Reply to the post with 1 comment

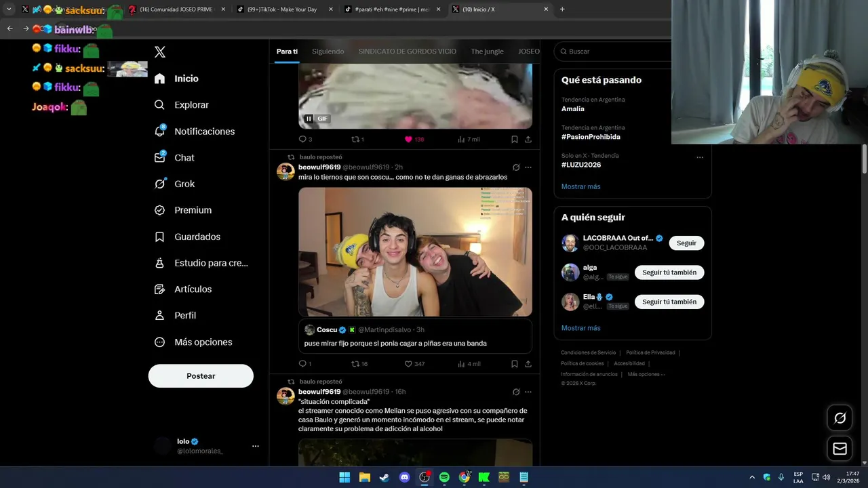[305, 364]
